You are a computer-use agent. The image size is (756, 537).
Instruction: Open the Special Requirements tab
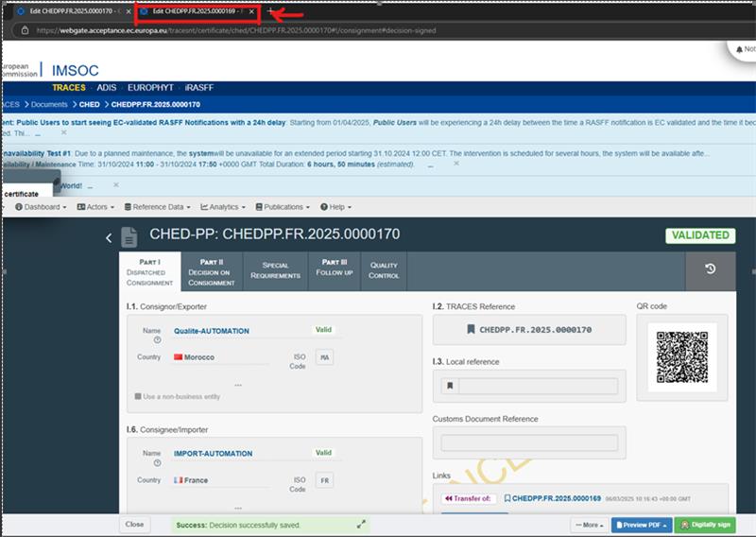coord(275,270)
